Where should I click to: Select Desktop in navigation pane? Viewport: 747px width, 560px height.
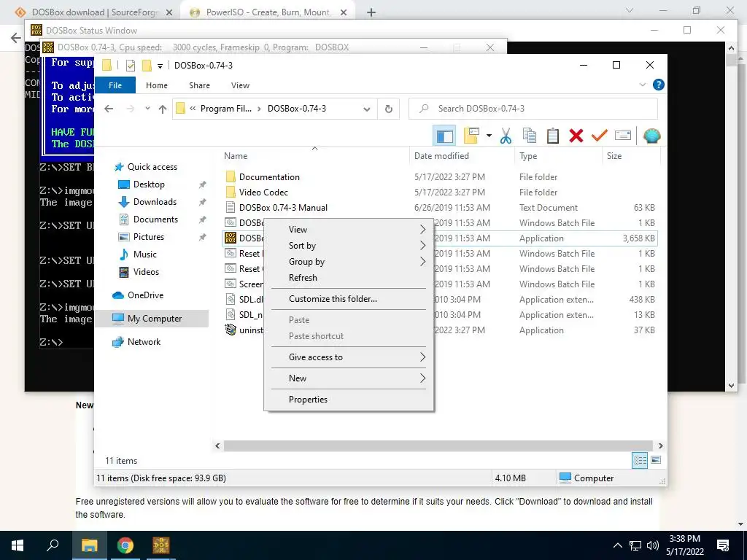[149, 184]
